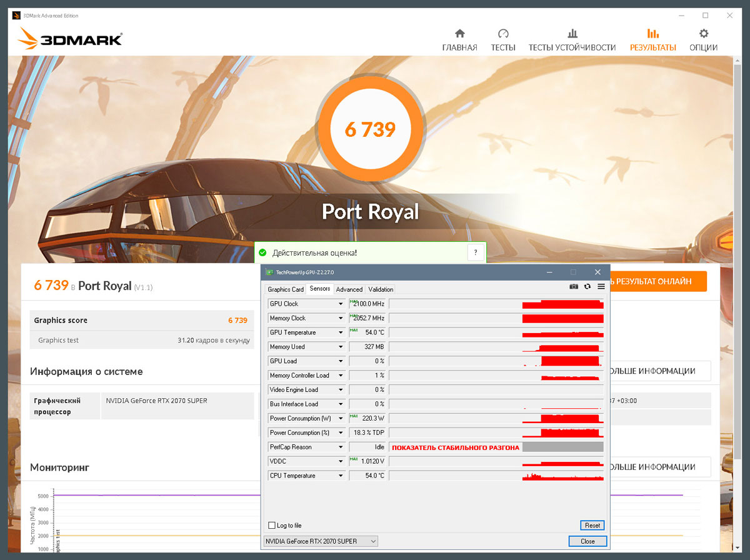
Task: Click the Мониторинг heading
Action: point(59,467)
